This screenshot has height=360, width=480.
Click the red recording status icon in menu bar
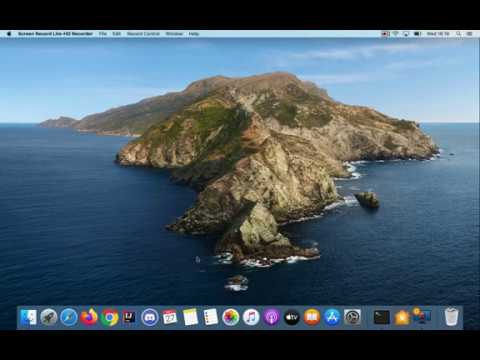385,34
